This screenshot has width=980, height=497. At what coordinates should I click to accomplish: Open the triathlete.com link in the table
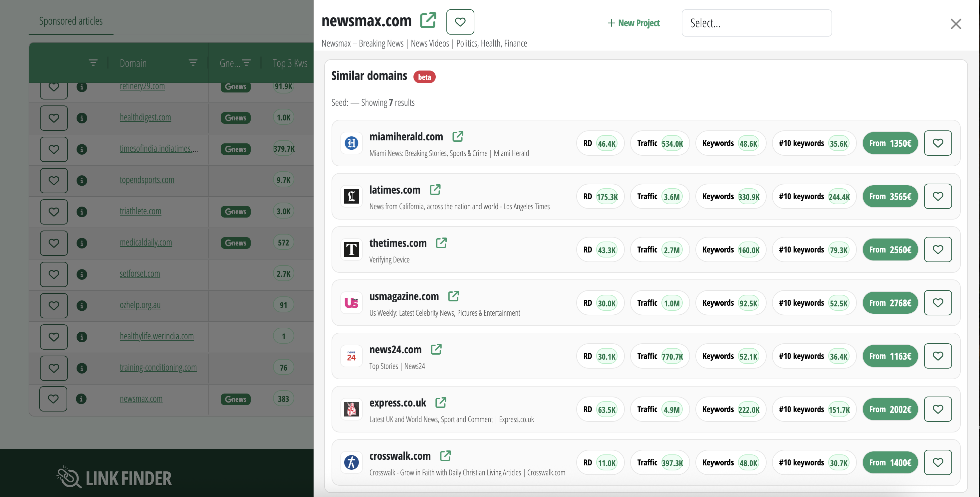tap(140, 211)
